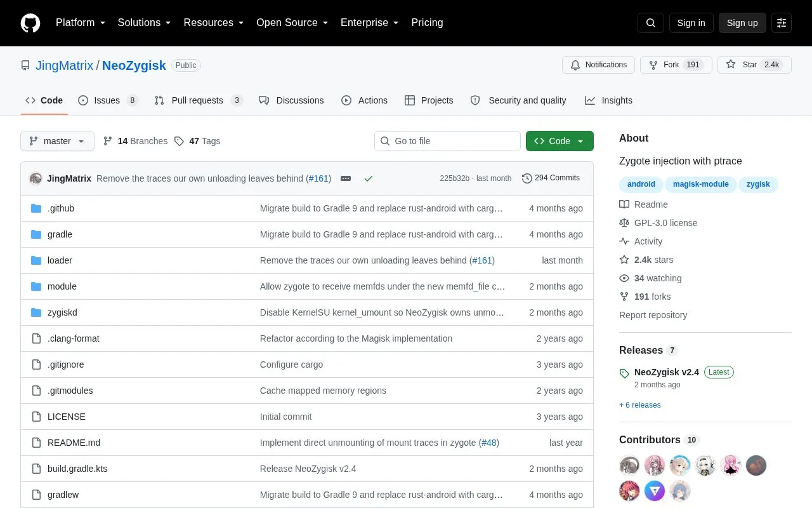Screen dimensions: 812x508
Task: View the 14 Branches link
Action: tap(136, 141)
